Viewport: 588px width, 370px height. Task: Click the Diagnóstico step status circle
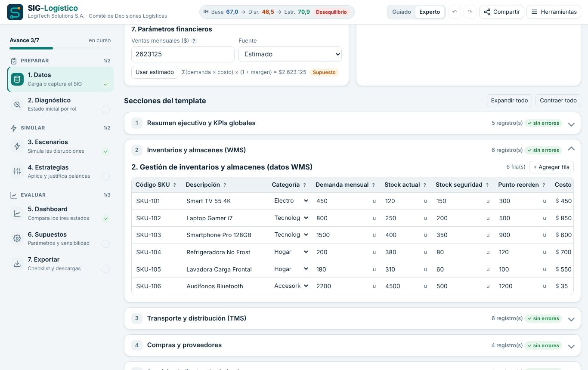[x=105, y=110]
